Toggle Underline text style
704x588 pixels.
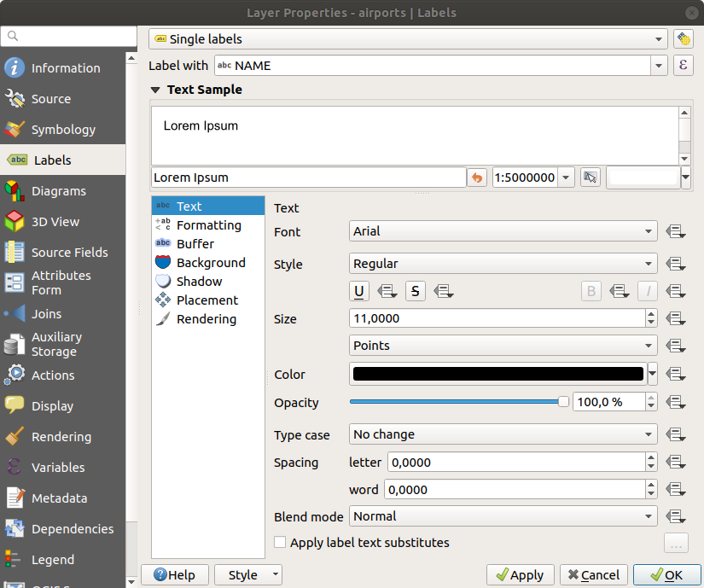pos(359,291)
